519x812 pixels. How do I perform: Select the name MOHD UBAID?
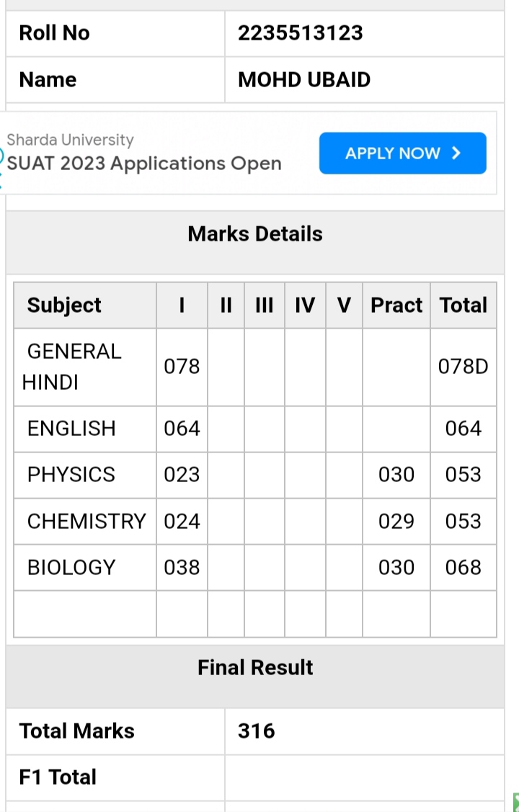(x=304, y=80)
